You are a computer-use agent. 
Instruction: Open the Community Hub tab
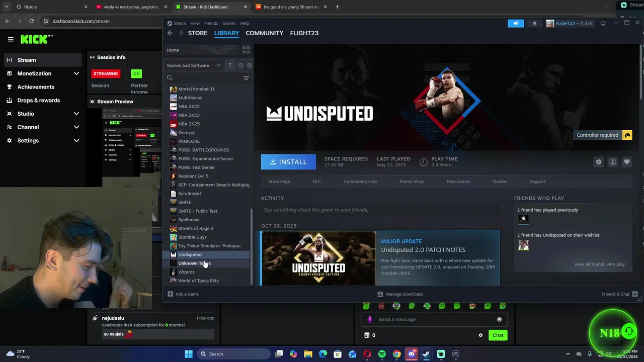point(360,182)
